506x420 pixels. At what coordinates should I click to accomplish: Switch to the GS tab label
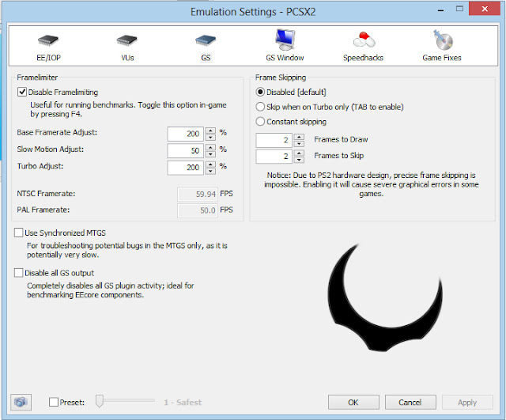pyautogui.click(x=206, y=58)
